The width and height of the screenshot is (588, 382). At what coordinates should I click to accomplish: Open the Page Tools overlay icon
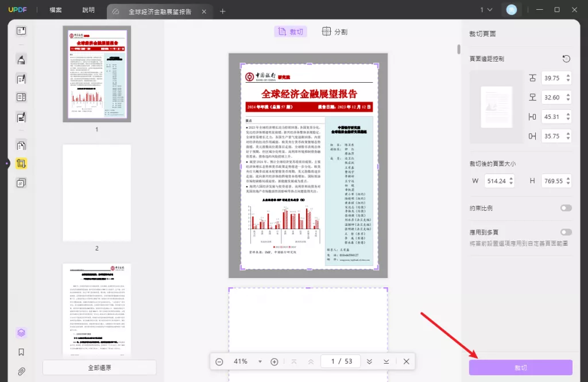(21, 183)
